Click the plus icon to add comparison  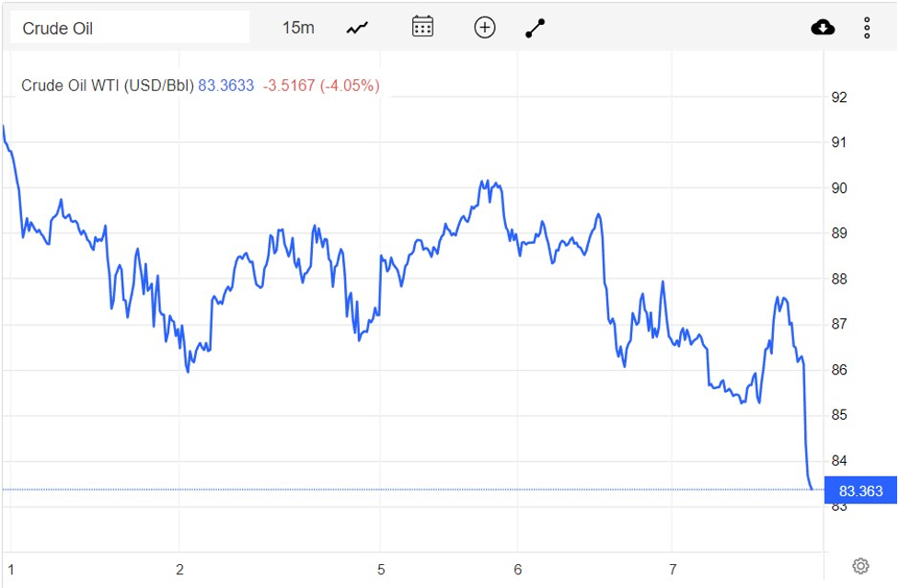click(484, 28)
